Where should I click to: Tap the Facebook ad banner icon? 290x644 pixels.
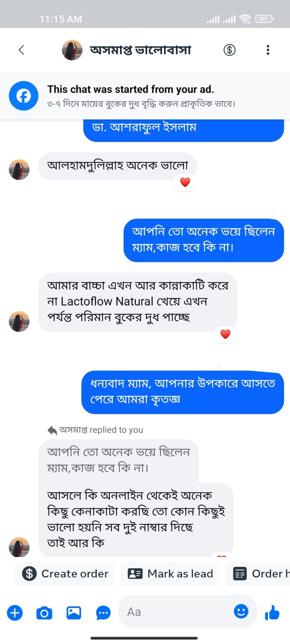pyautogui.click(x=24, y=96)
